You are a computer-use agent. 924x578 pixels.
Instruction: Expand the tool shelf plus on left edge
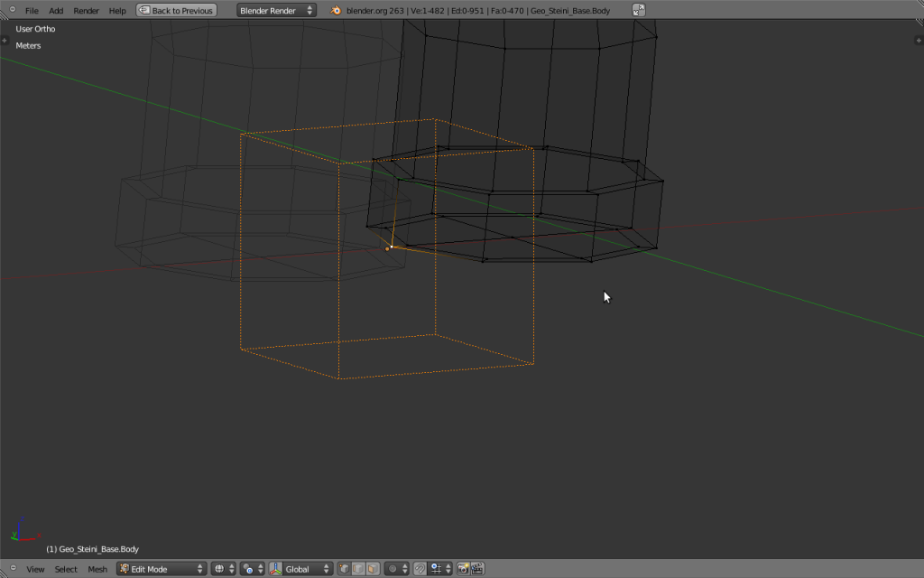pyautogui.click(x=5, y=41)
